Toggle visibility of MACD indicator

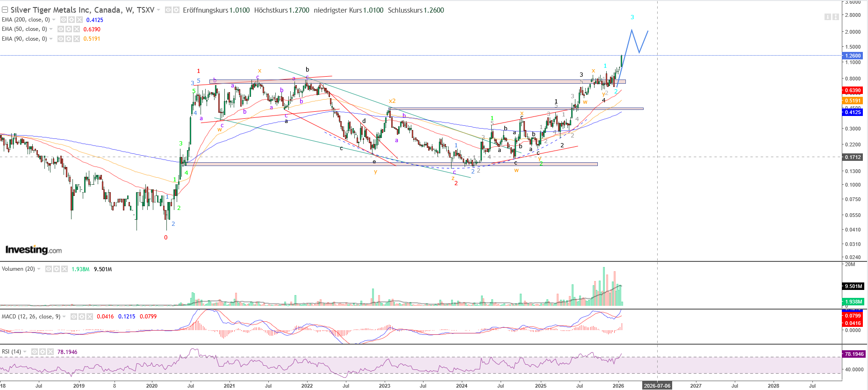point(74,317)
